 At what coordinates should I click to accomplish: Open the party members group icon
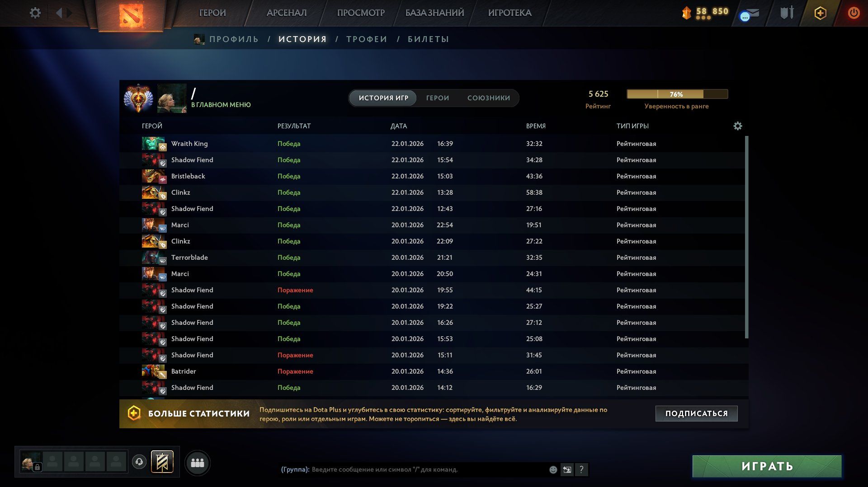point(198,463)
